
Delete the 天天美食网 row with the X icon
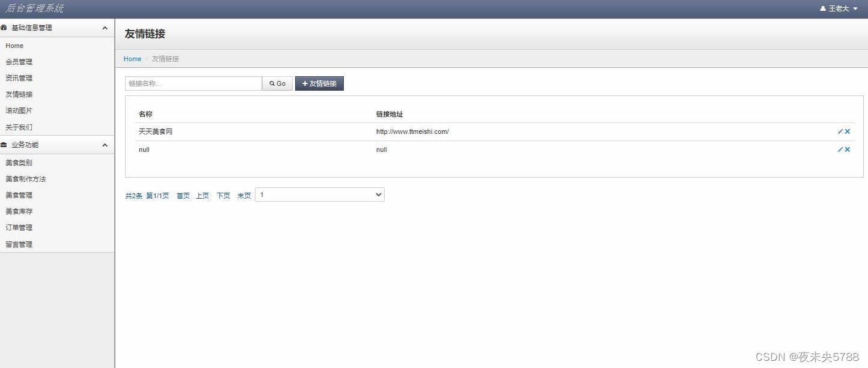click(x=848, y=131)
